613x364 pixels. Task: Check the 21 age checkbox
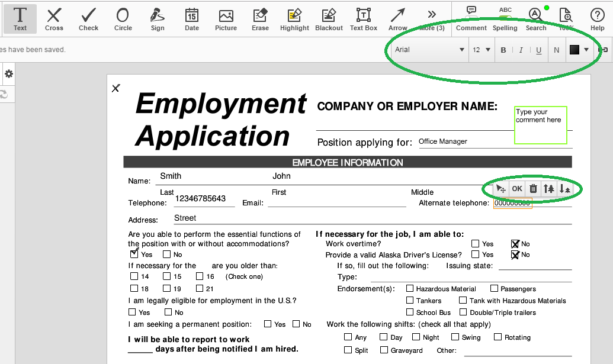(200, 288)
